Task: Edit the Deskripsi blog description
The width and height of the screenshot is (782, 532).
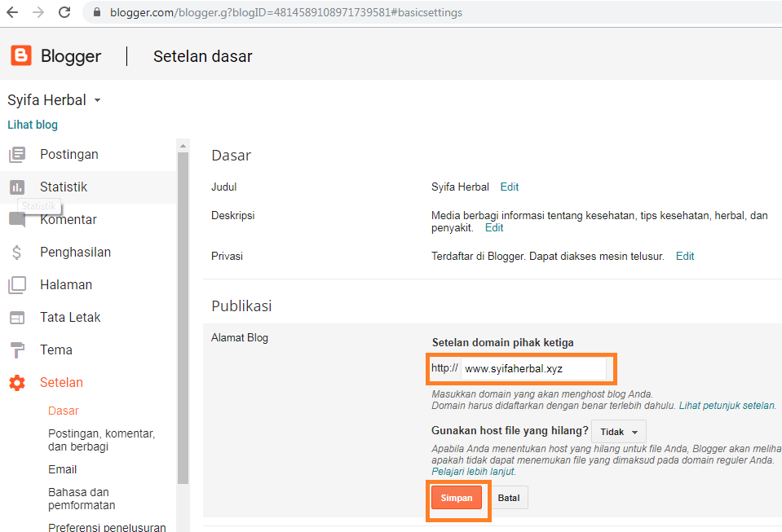Action: 494,227
